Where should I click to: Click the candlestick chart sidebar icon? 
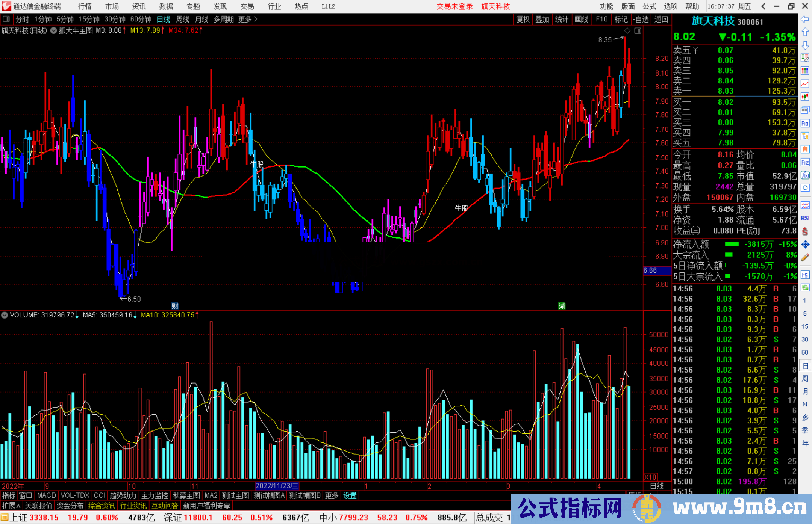click(805, 97)
